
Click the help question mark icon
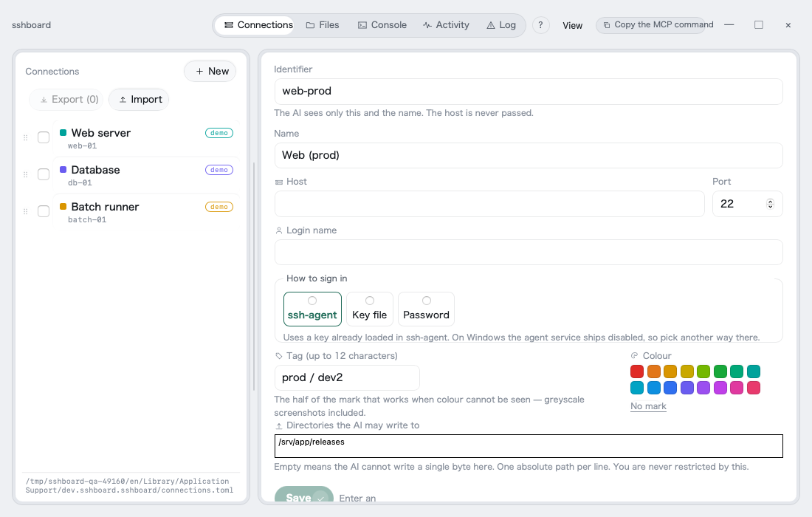(x=540, y=25)
